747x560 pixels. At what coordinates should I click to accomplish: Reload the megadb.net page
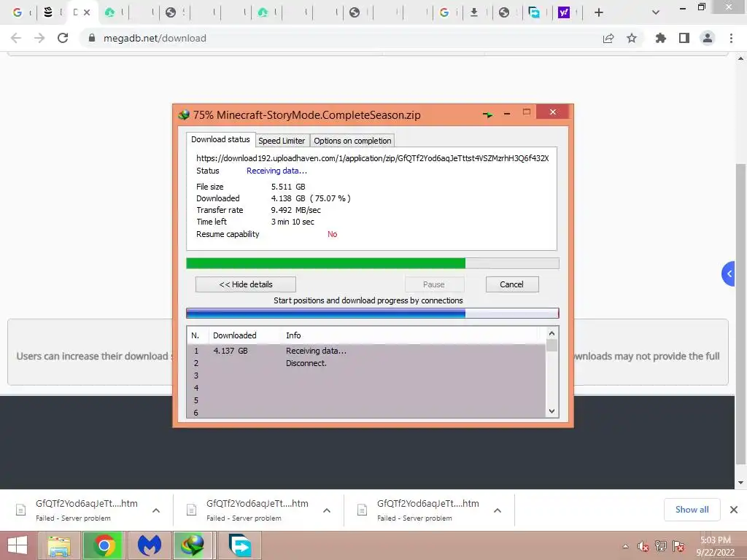click(63, 38)
